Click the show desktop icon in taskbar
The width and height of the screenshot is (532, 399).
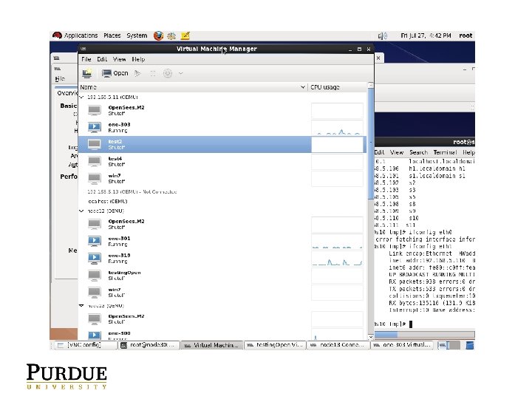[470, 345]
